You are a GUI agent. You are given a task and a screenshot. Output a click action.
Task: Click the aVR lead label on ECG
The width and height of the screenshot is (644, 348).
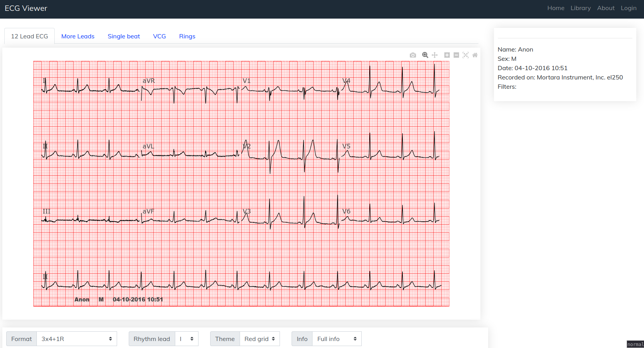tap(149, 81)
